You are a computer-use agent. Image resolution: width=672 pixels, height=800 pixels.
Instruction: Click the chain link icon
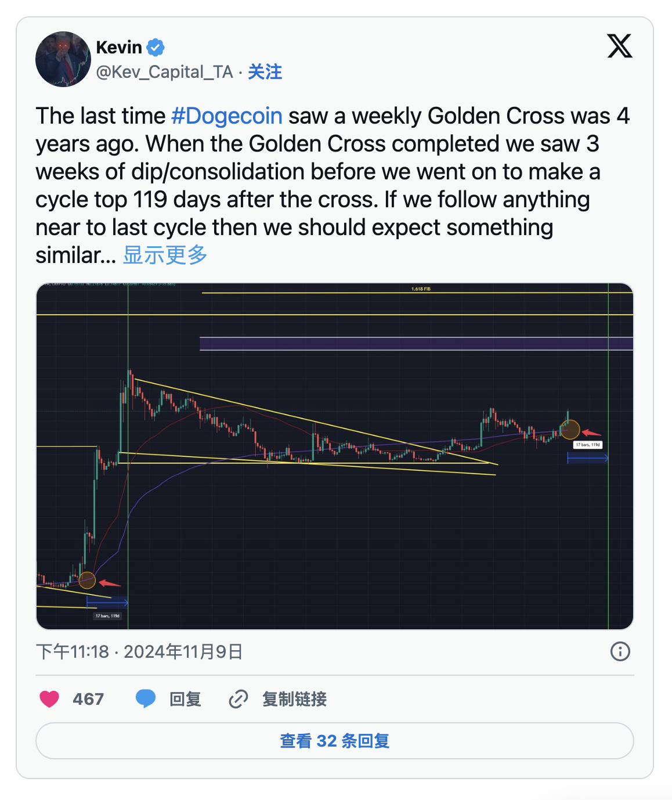[x=239, y=699]
